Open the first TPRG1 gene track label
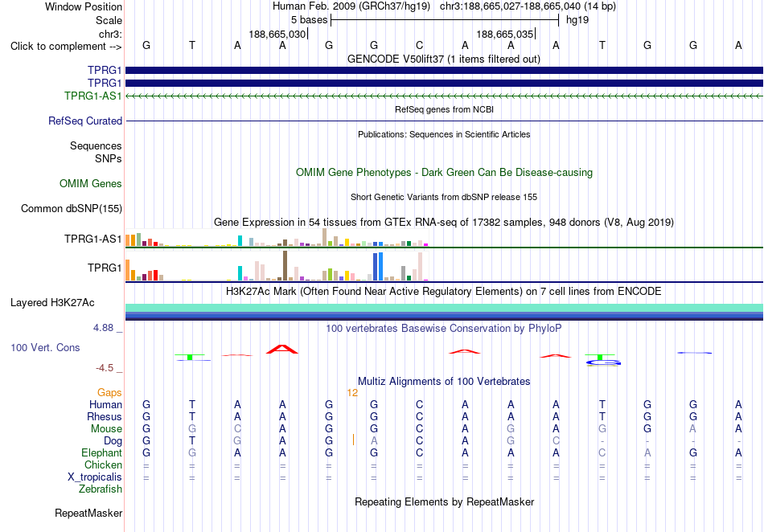 click(x=105, y=71)
